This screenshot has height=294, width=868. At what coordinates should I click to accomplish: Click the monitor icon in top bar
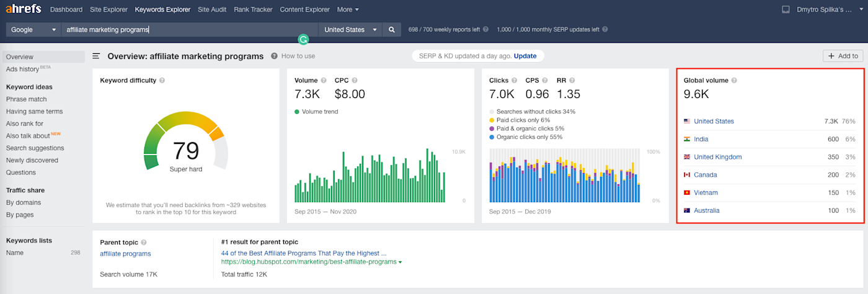786,9
